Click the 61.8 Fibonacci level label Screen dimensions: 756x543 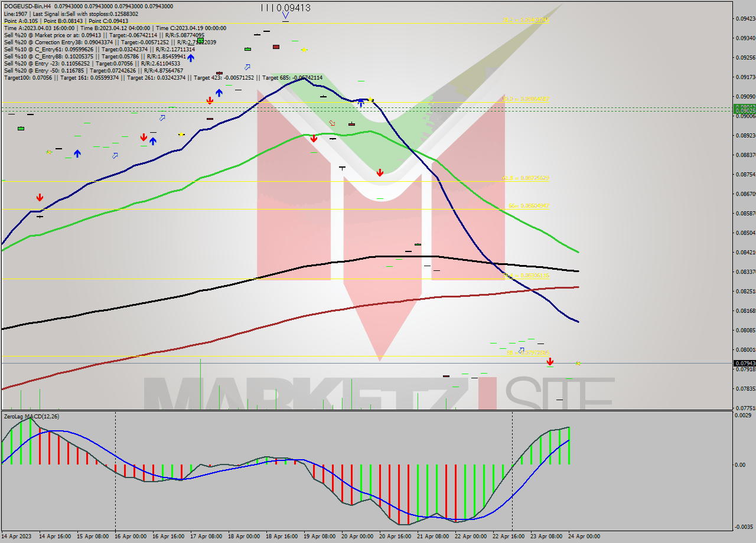pos(526,177)
